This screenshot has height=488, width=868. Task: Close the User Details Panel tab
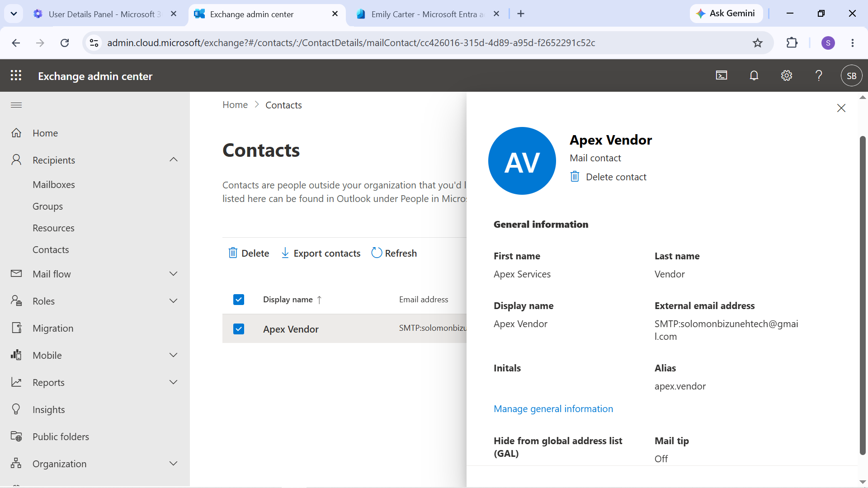(x=174, y=14)
